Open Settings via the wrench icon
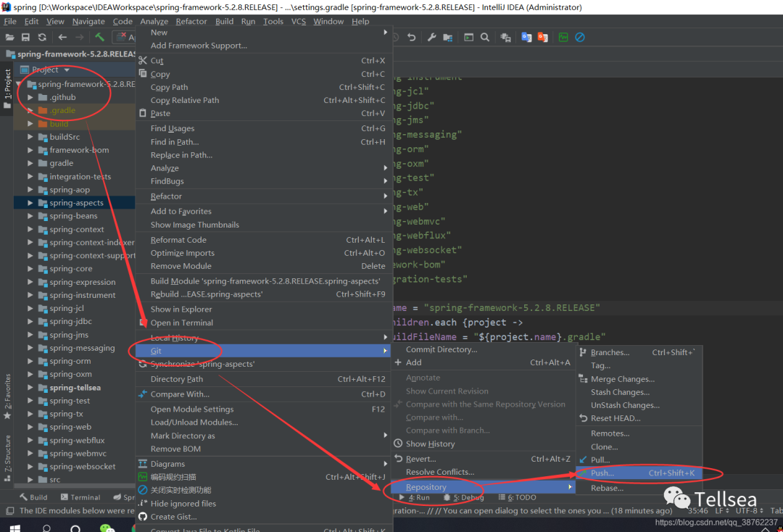 click(431, 37)
